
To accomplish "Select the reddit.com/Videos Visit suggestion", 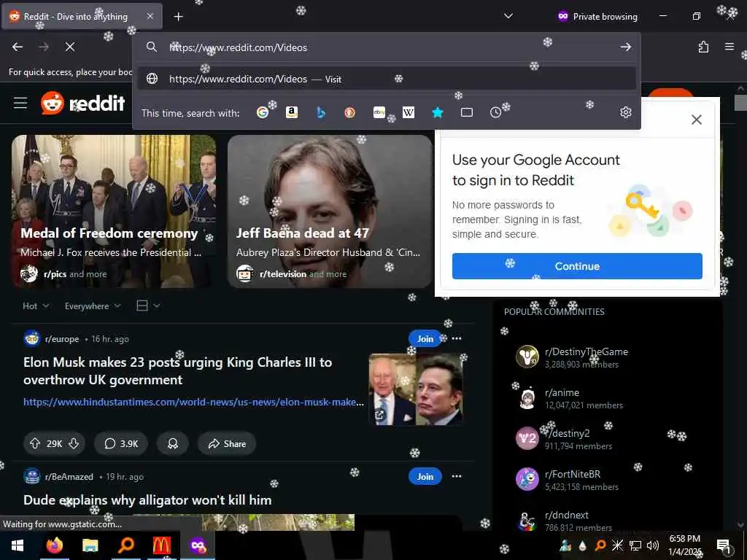I will click(x=387, y=79).
